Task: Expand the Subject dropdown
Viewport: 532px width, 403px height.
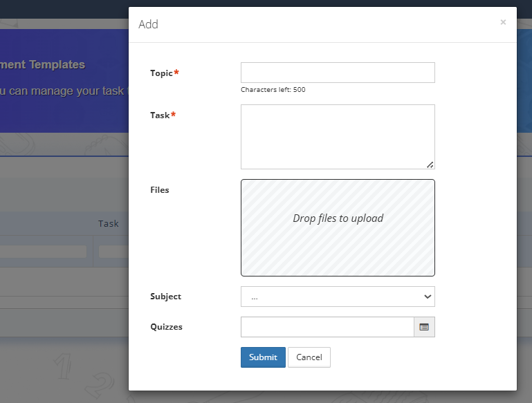Action: point(338,297)
